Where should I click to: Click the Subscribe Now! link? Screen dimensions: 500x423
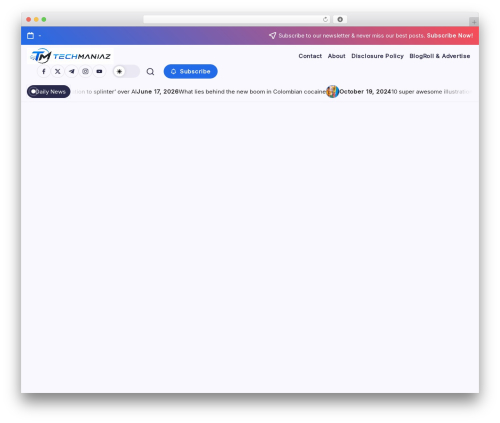click(450, 35)
